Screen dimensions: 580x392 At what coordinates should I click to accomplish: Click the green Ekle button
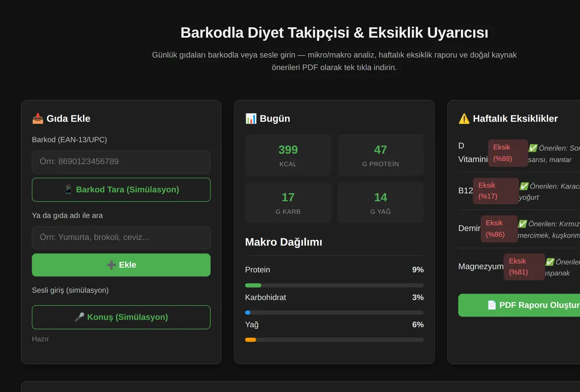click(x=121, y=265)
